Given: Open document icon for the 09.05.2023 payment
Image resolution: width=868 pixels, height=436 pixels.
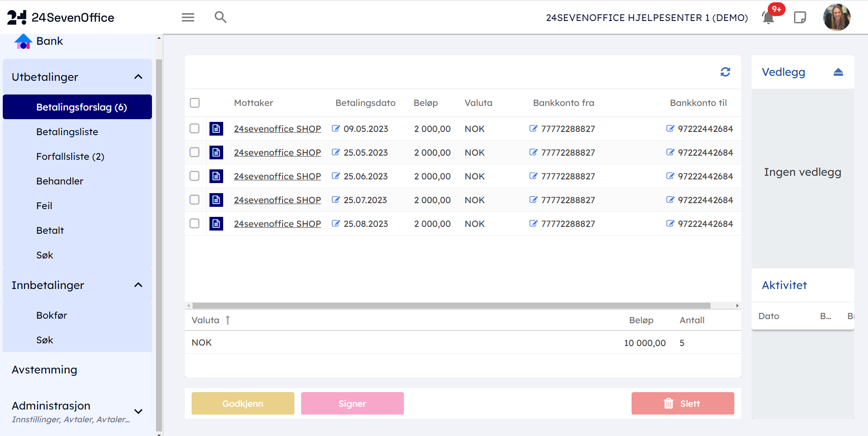Looking at the screenshot, I should coord(216,129).
